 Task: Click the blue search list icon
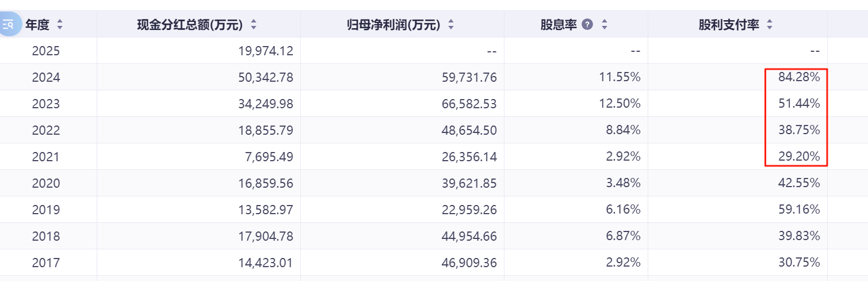pos(9,25)
